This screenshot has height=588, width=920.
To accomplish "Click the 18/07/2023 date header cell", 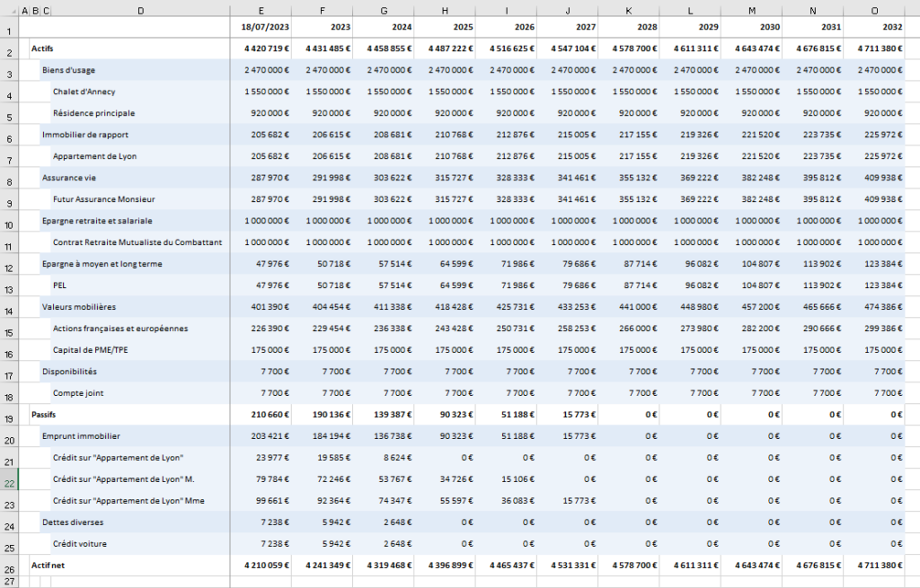I will click(261, 28).
